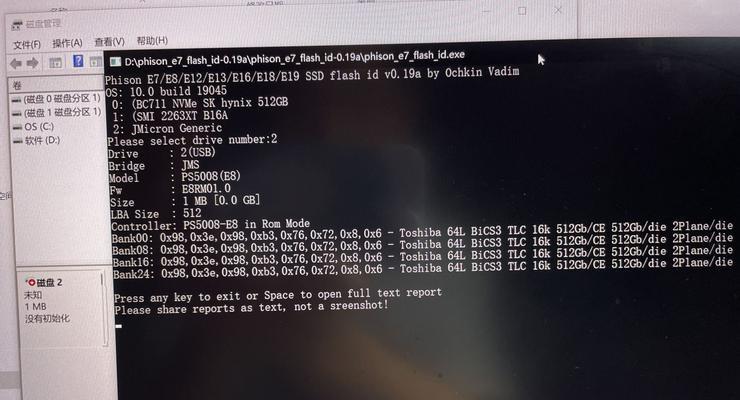Viewport: 740px width, 400px height.
Task: Click the 卷 column header
Action: pos(56,85)
